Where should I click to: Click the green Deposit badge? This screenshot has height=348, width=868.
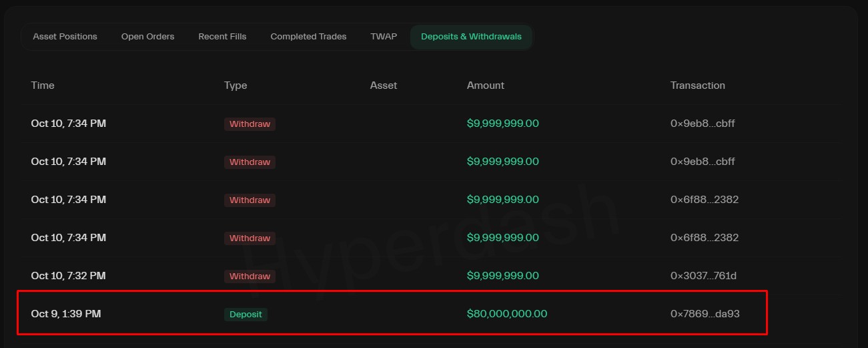click(246, 315)
